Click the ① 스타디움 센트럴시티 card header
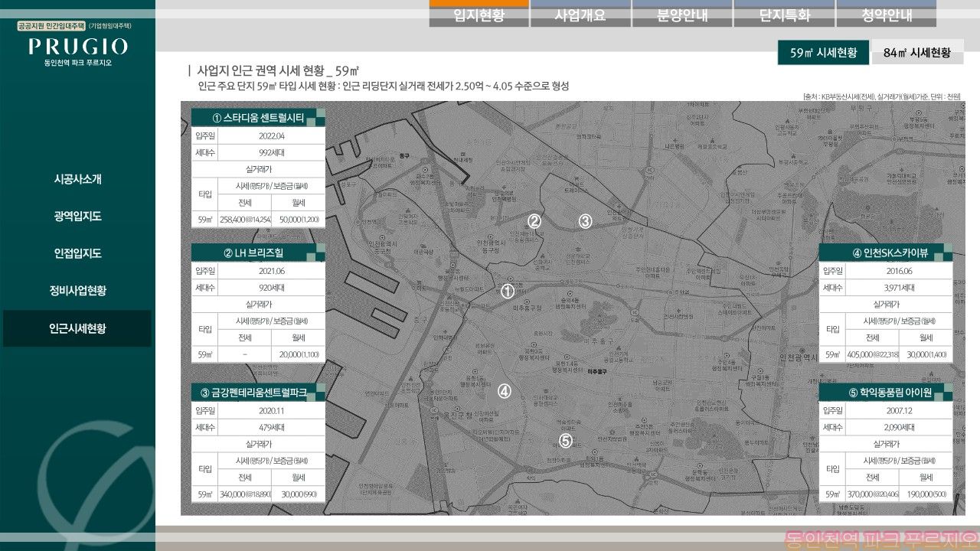The height and width of the screenshot is (551, 980). tap(258, 118)
